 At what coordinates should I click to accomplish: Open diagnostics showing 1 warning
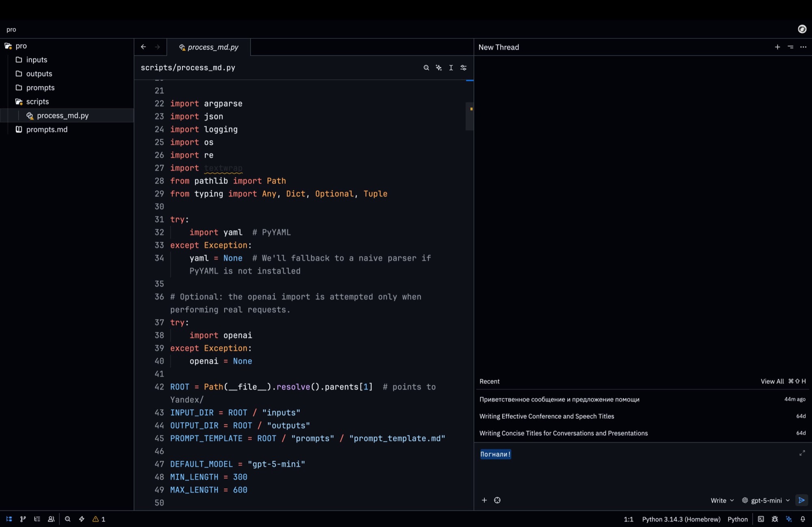coord(99,519)
